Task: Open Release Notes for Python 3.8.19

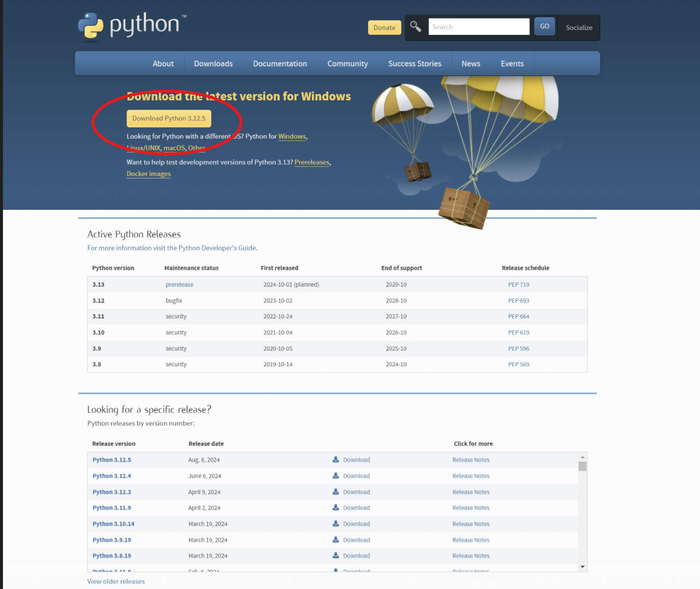Action: coord(471,556)
